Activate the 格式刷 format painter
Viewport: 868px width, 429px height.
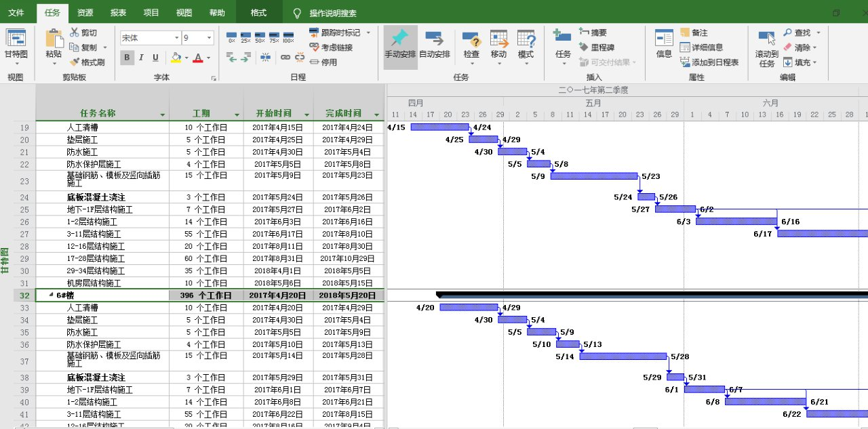coord(87,62)
